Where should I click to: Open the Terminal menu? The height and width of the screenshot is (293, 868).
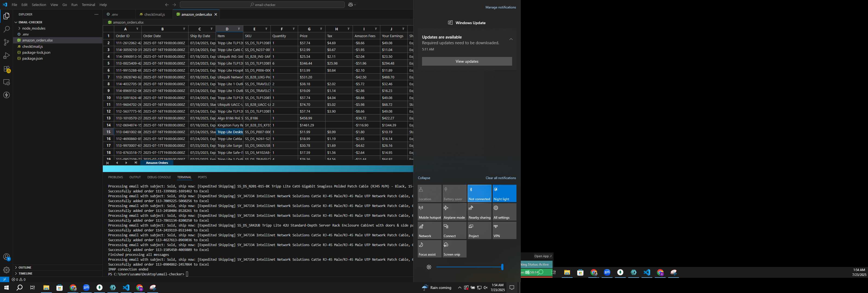[x=88, y=5]
